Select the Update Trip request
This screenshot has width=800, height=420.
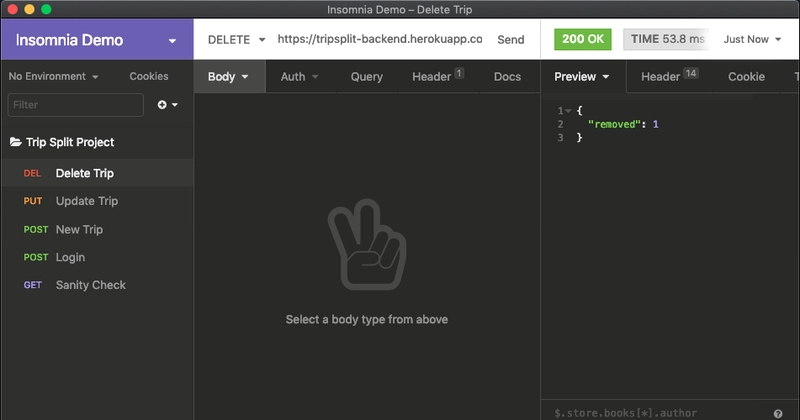[x=97, y=201]
